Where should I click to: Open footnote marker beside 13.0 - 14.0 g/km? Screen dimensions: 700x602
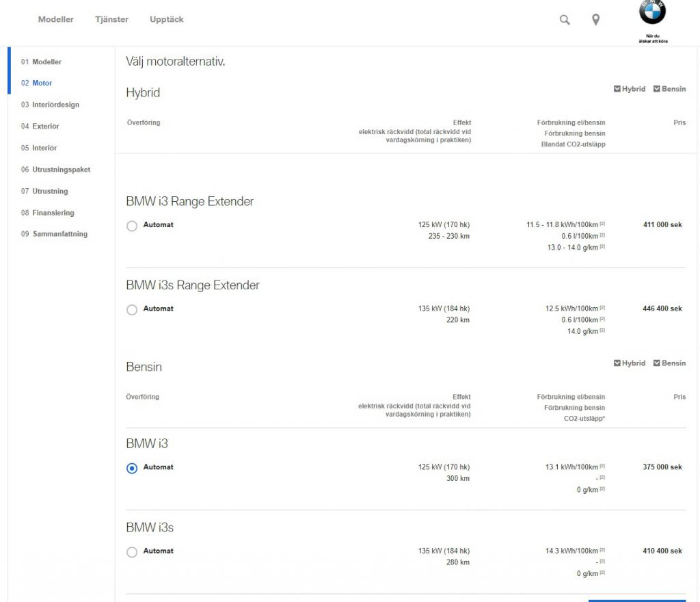tap(602, 246)
